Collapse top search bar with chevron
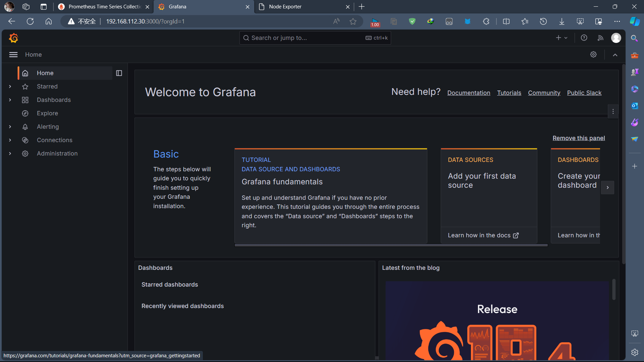Screen dimensions: 644x362 point(615,55)
